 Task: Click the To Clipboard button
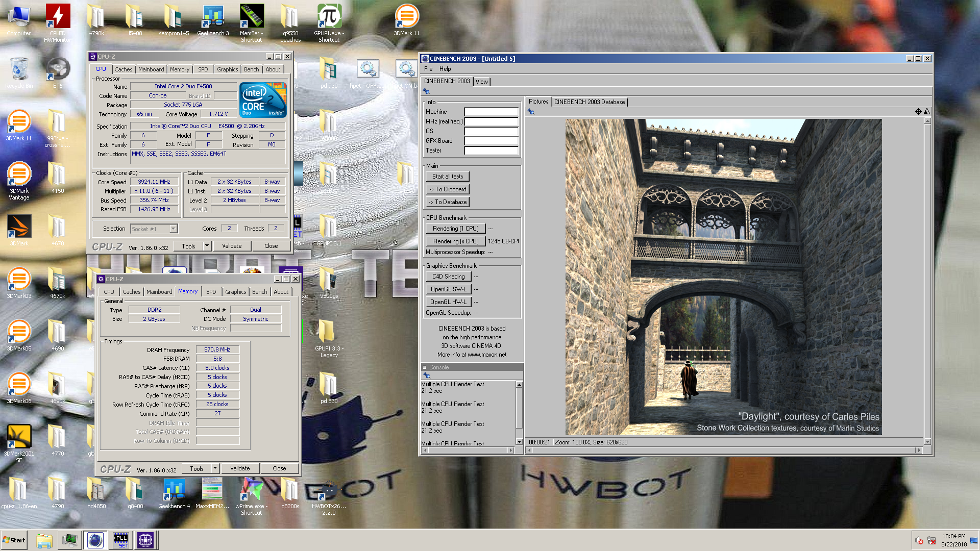(448, 189)
